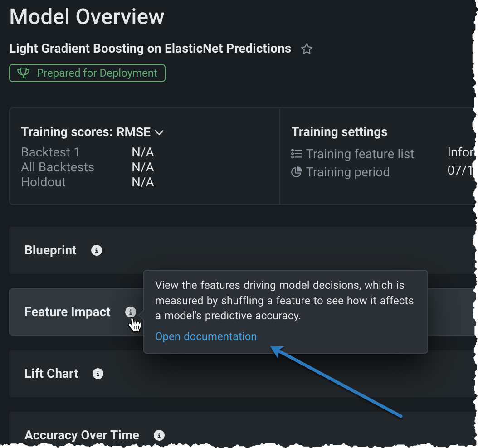Expand the Accuracy Over Time section
This screenshot has width=478, height=448.
82,435
